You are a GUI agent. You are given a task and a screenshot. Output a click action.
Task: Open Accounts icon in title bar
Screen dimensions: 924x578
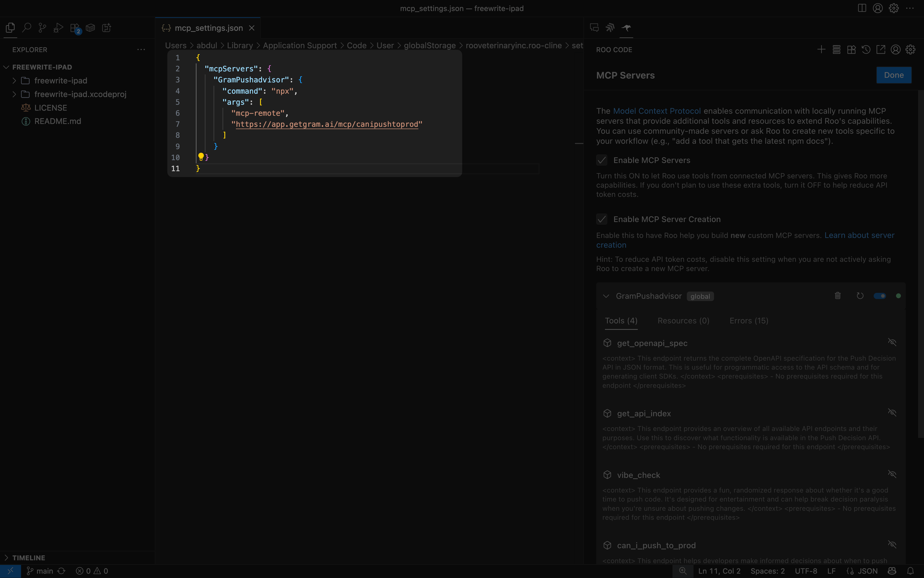(878, 8)
